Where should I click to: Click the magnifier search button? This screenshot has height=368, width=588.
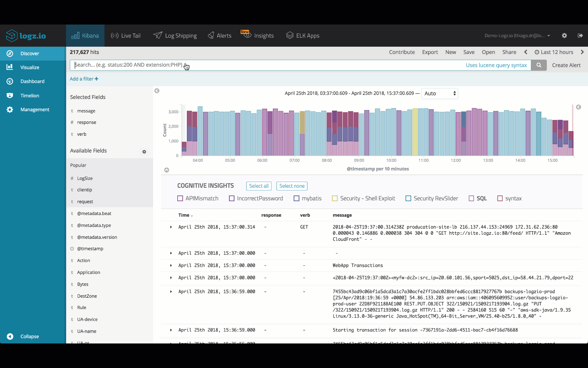coord(539,65)
